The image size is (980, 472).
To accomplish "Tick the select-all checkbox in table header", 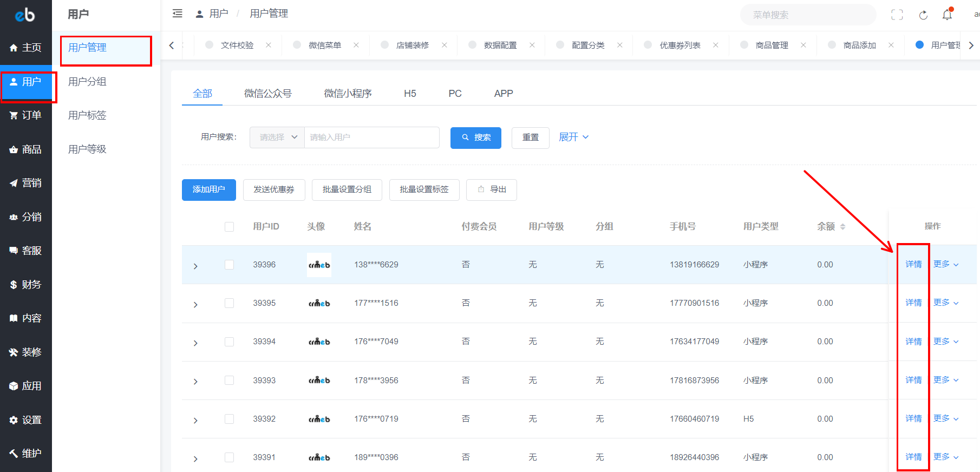I will [x=230, y=227].
